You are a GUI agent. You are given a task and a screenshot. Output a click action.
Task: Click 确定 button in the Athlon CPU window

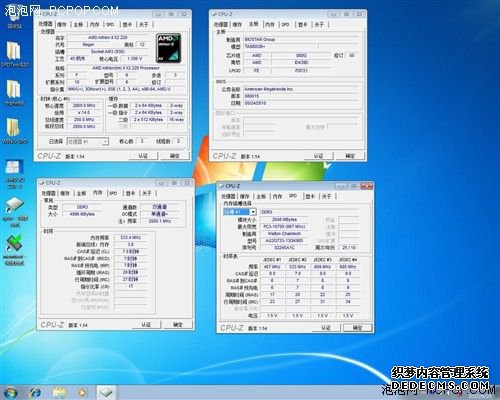click(174, 156)
